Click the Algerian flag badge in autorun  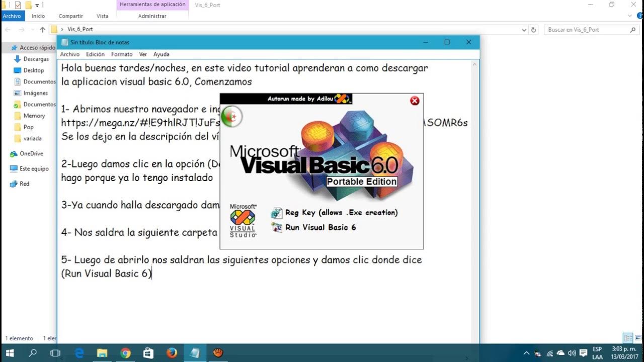click(x=232, y=117)
